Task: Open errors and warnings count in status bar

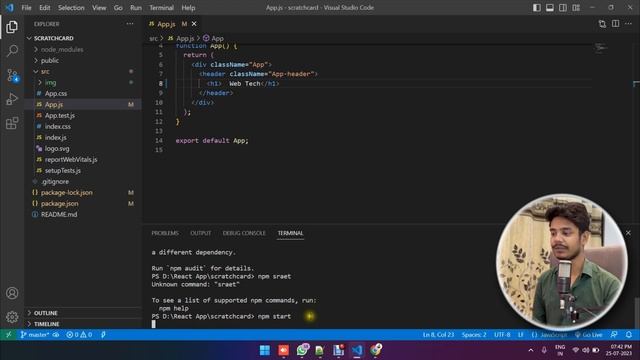Action: [79, 335]
